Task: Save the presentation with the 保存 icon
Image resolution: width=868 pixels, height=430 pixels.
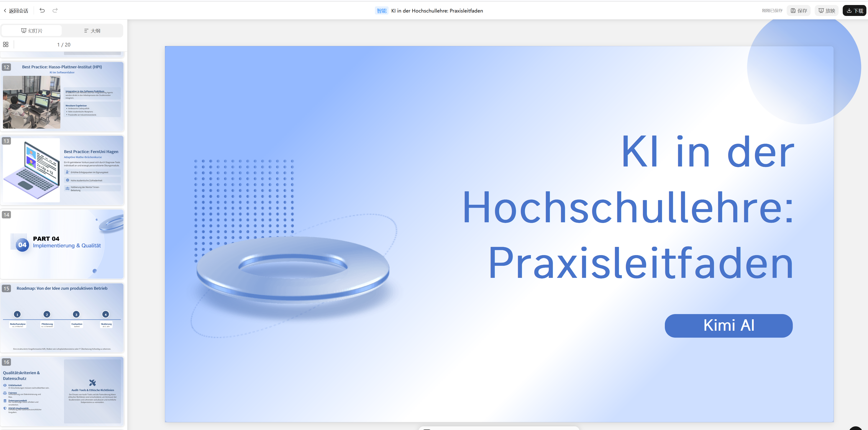Action: [798, 10]
